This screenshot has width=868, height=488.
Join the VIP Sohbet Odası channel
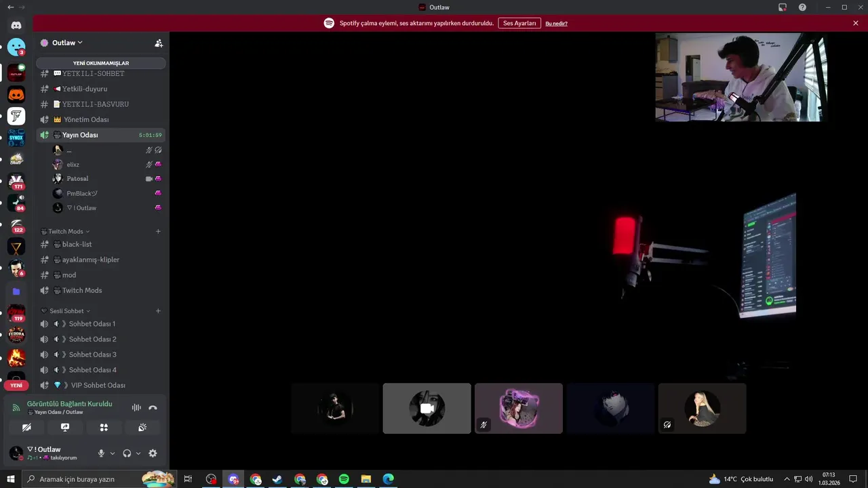(x=101, y=385)
